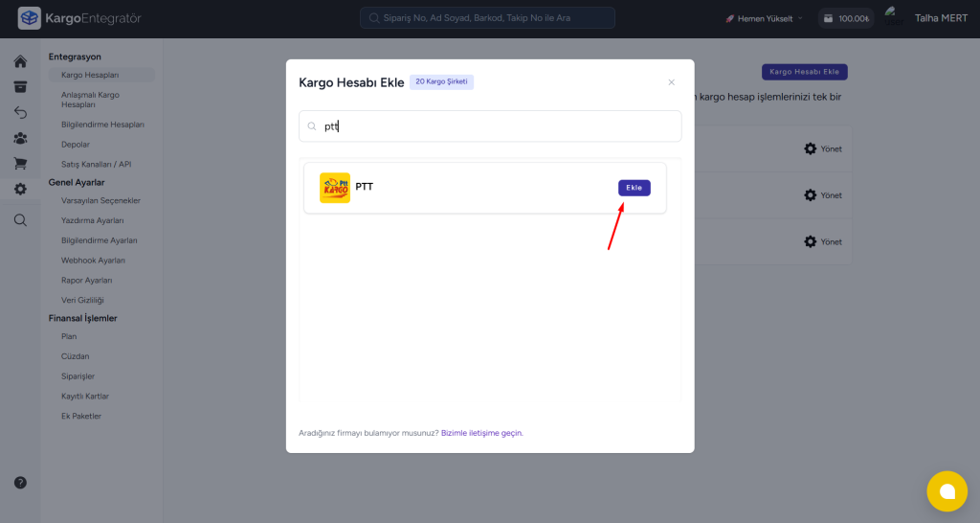Viewport: 980px width, 523px height.
Task: Open the home icon in the sidebar
Action: pyautogui.click(x=20, y=62)
